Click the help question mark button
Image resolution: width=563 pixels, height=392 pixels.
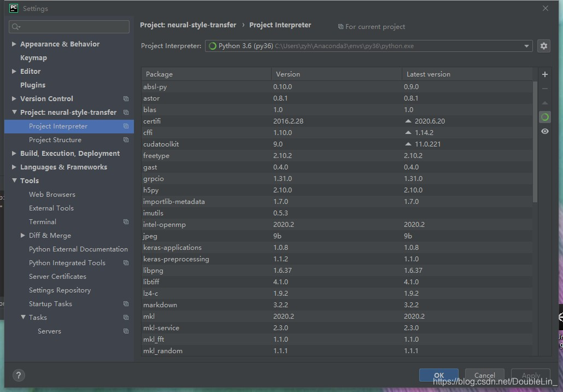(19, 376)
